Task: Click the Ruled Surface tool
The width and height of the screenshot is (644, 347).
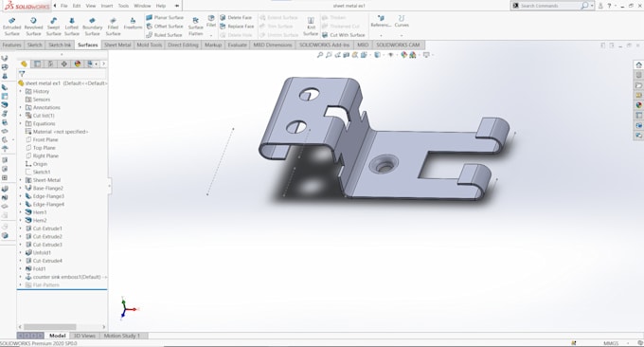Action: tap(164, 35)
